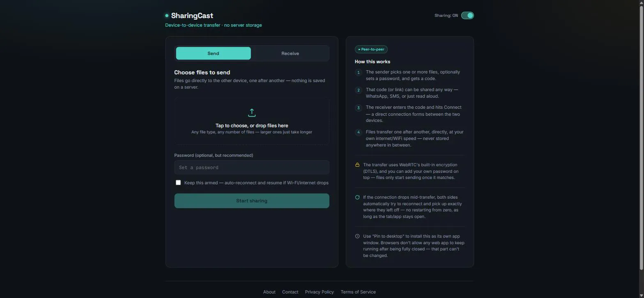Click the green dot beside SharingCast logo
Image resolution: width=644 pixels, height=298 pixels.
(167, 16)
